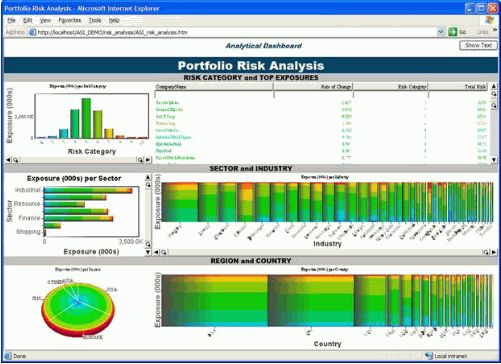The height and width of the screenshot is (364, 501).
Task: Click magnifier icon left of Risk Category scrollbar
Action: click(15, 160)
